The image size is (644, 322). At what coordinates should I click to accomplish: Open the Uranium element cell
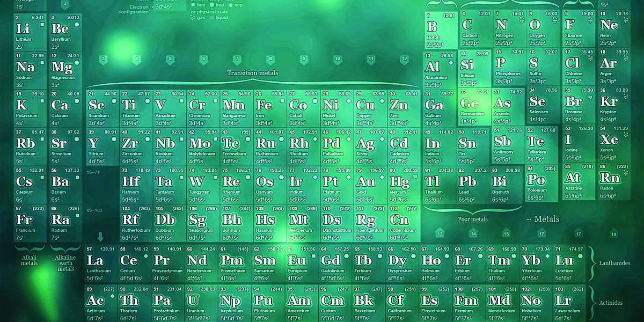click(x=201, y=304)
